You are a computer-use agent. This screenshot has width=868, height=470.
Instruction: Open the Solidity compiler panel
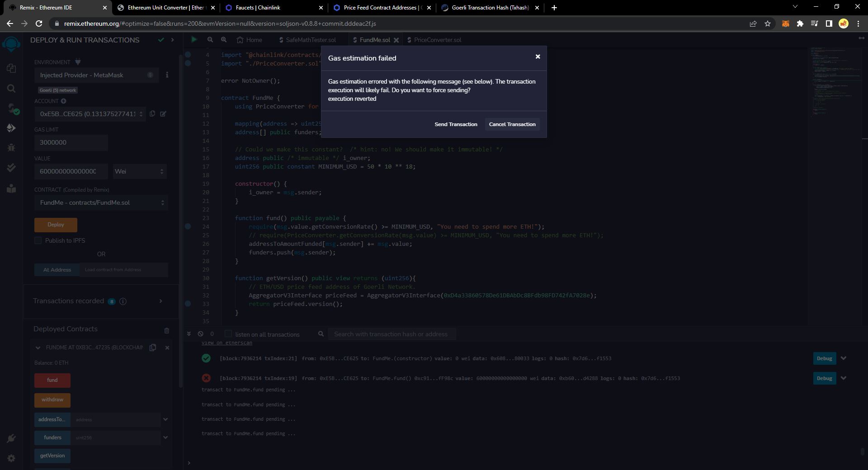click(11, 108)
